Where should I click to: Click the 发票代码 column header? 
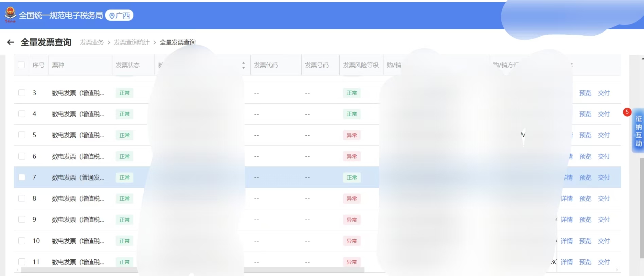tap(266, 65)
